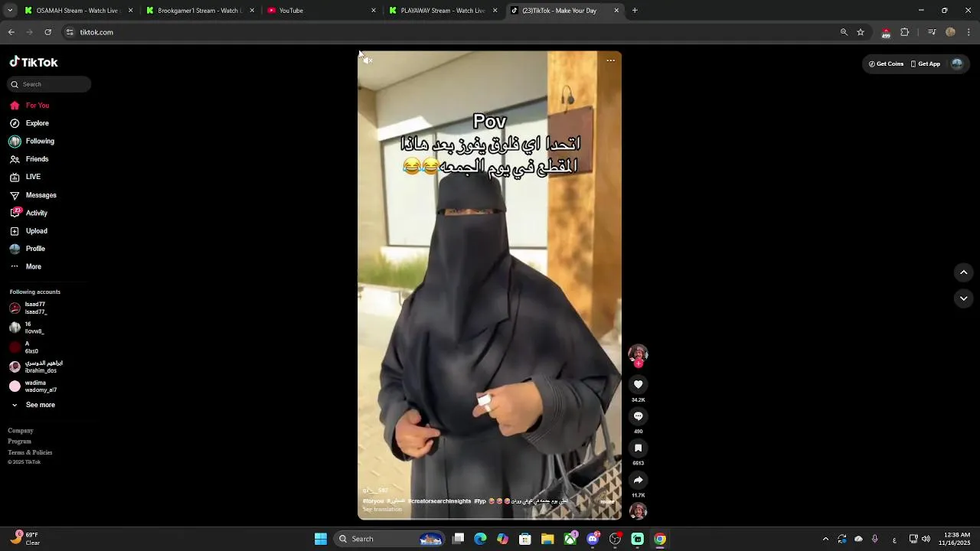Open Friends section
The height and width of the screenshot is (551, 980).
pyautogui.click(x=29, y=159)
